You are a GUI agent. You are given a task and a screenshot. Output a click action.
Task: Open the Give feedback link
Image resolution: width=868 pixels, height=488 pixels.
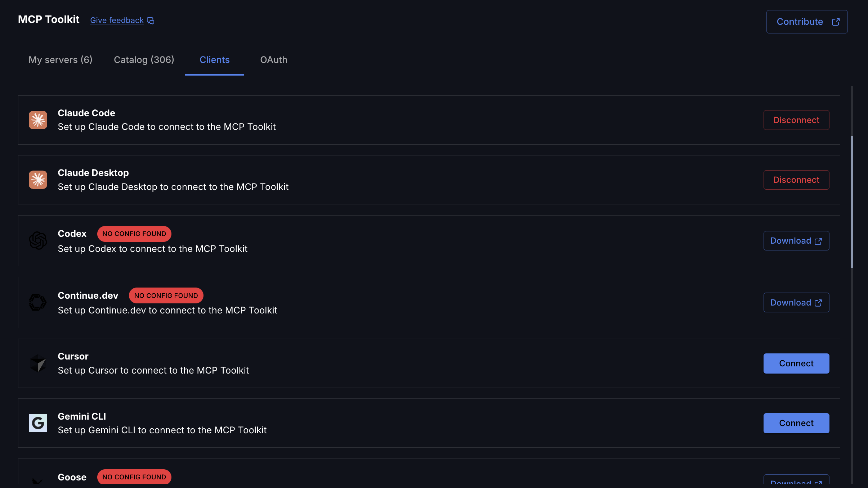tap(117, 21)
